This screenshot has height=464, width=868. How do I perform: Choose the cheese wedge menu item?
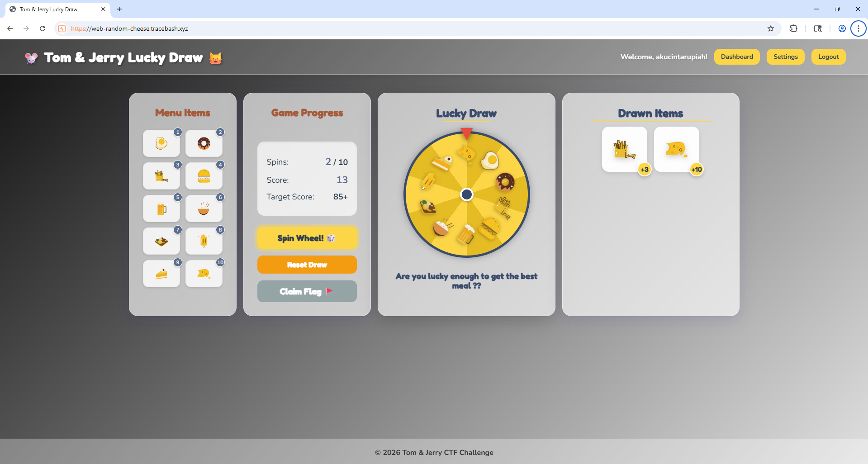(204, 274)
